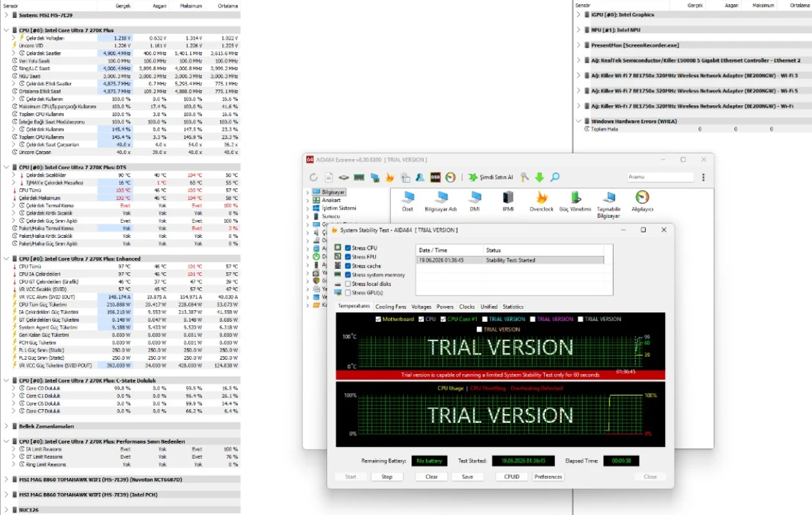Open the Özet icon in AIDA64 panel
Viewport: 812px width, 515px height.
click(x=407, y=201)
